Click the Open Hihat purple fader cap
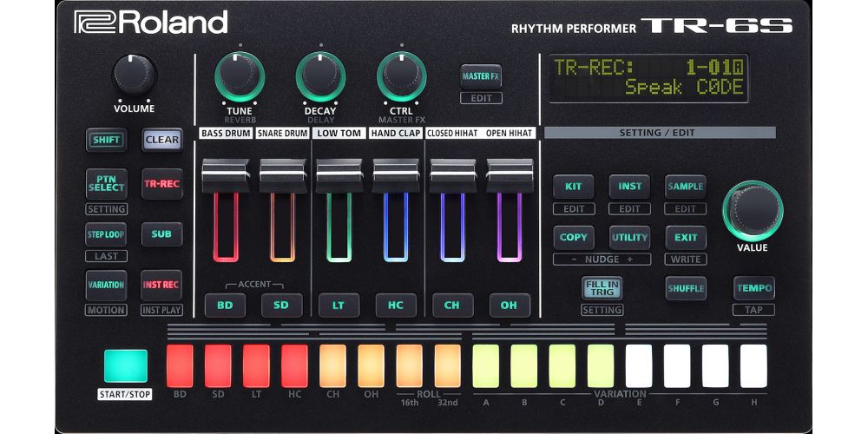Screen dimensions: 868x434 pos(510,175)
